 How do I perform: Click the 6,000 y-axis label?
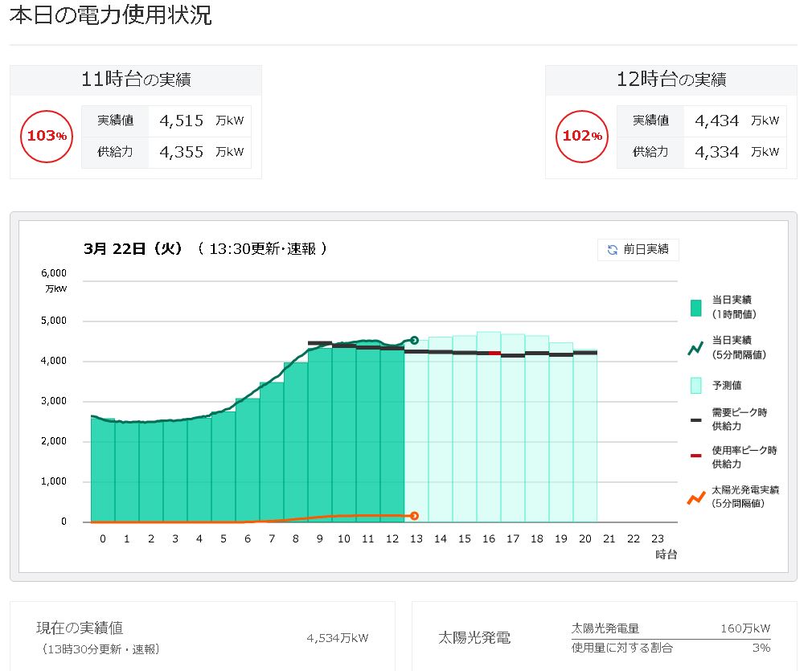coord(54,273)
